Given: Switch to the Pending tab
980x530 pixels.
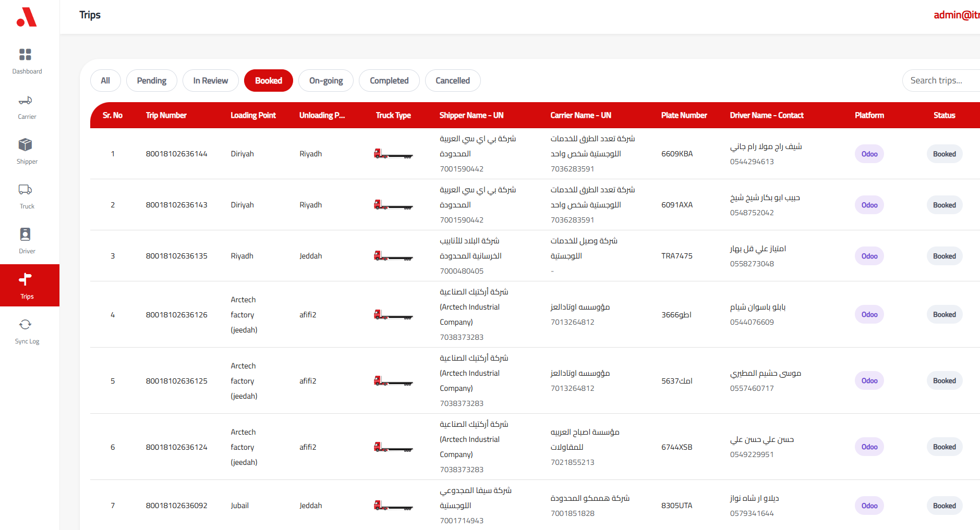Looking at the screenshot, I should [x=152, y=80].
